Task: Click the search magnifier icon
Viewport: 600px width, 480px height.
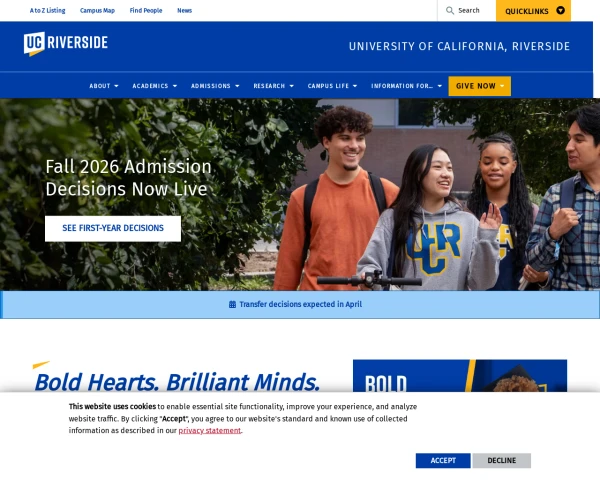Action: click(450, 11)
